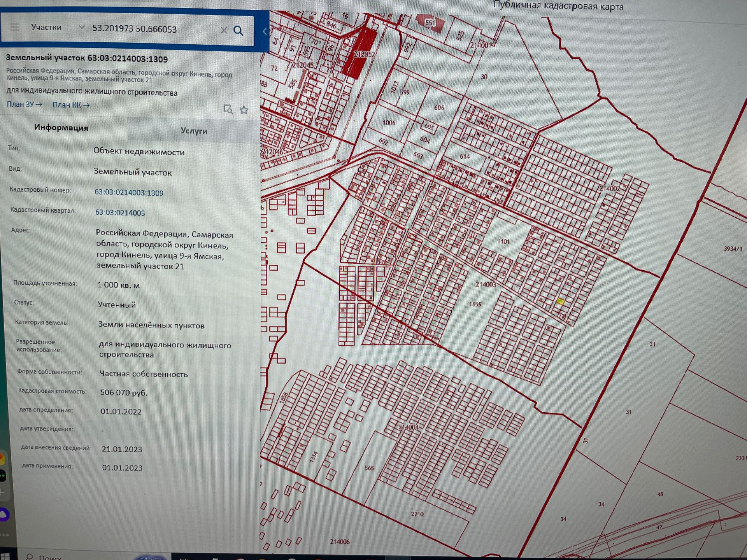This screenshot has width=747, height=560.
Task: Add parcel to favorites star icon
Action: coord(244,110)
